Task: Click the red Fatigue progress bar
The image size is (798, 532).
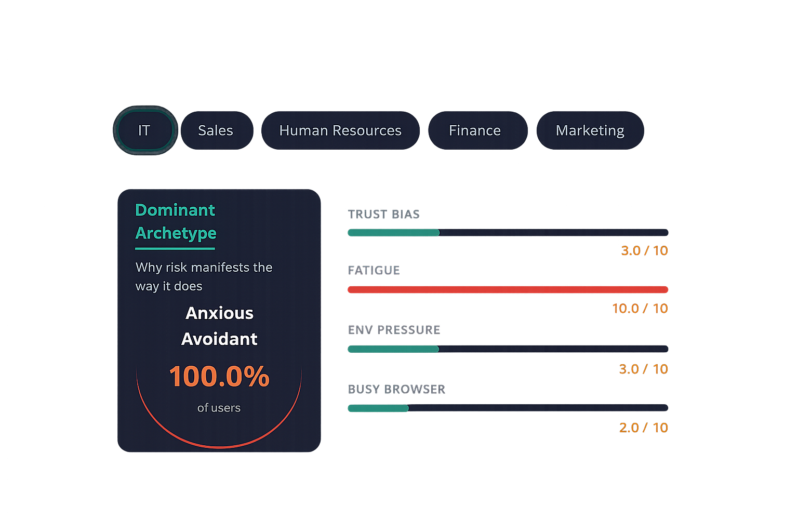Action: click(x=508, y=289)
